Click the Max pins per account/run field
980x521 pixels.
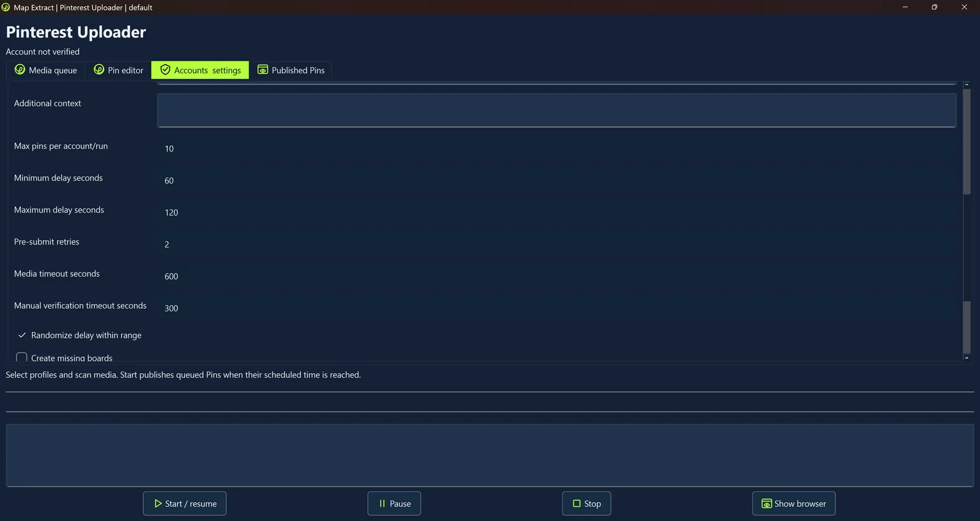pyautogui.click(x=557, y=148)
